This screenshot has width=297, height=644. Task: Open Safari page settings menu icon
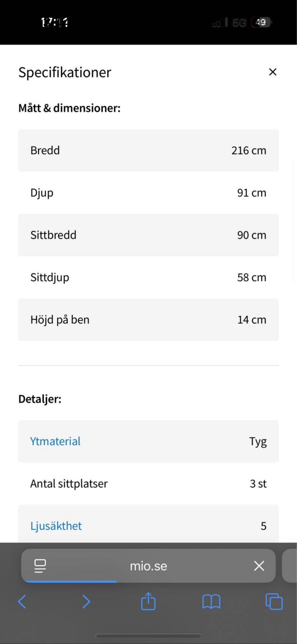tap(40, 566)
